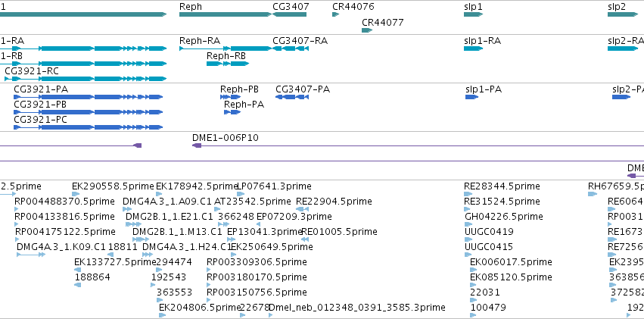
Task: Click RP003180170.5prime label
Action: pyautogui.click(x=257, y=277)
